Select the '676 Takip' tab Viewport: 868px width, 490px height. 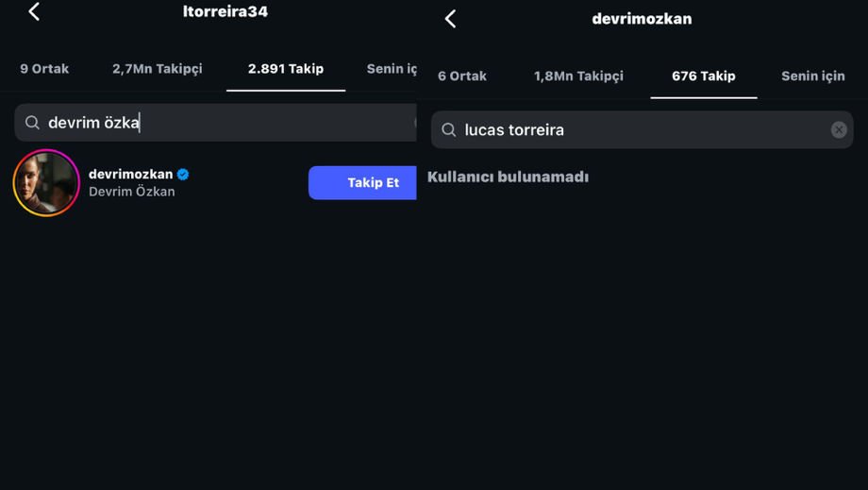point(703,76)
